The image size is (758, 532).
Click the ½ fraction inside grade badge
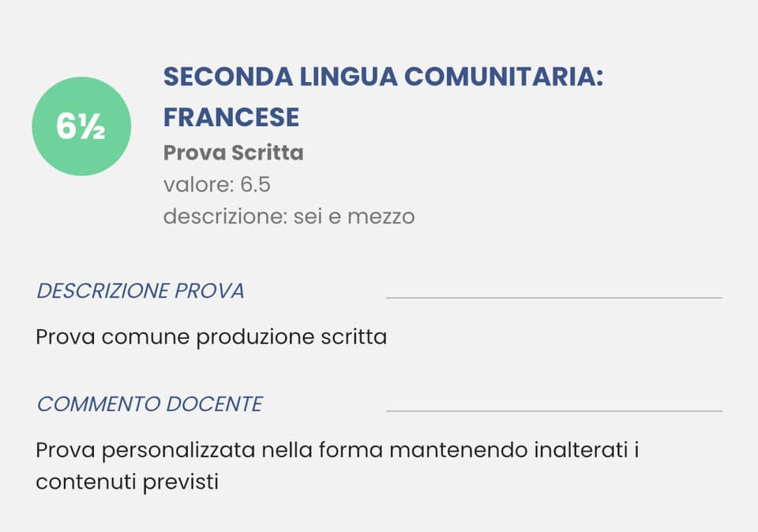pyautogui.click(x=92, y=128)
